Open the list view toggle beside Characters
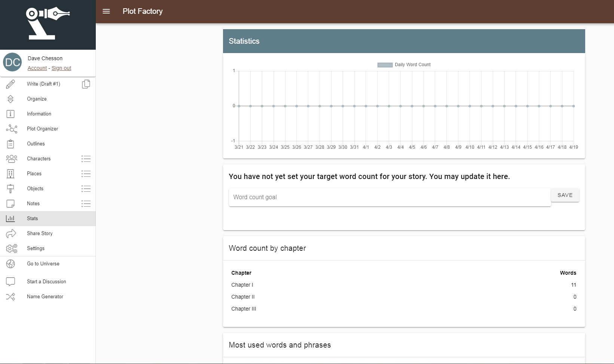 pyautogui.click(x=86, y=158)
